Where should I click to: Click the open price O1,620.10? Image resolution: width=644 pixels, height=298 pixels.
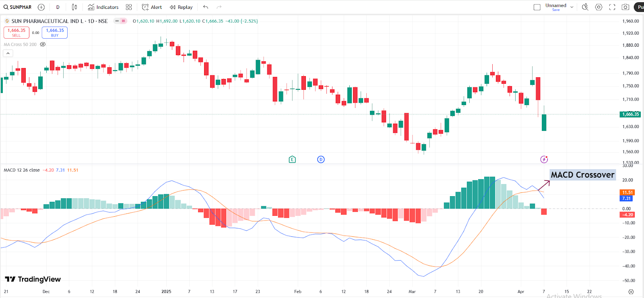point(144,21)
